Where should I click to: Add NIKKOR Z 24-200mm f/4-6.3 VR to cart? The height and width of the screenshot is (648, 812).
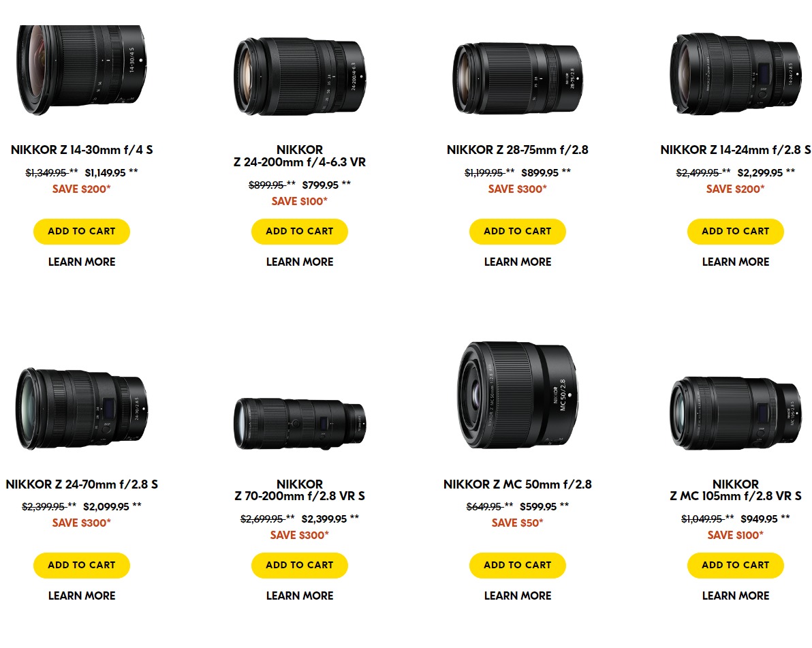point(299,231)
